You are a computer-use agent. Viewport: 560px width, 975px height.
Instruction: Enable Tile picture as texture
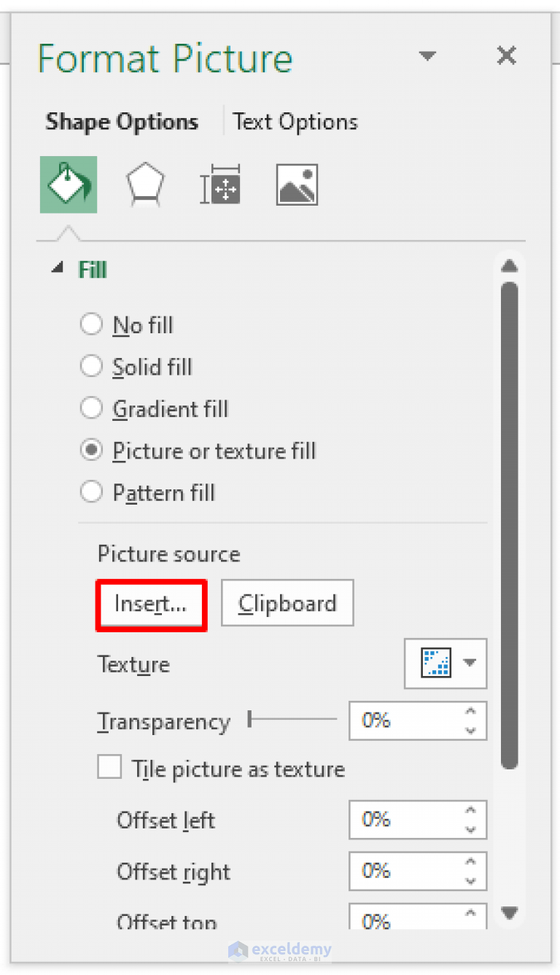point(109,766)
